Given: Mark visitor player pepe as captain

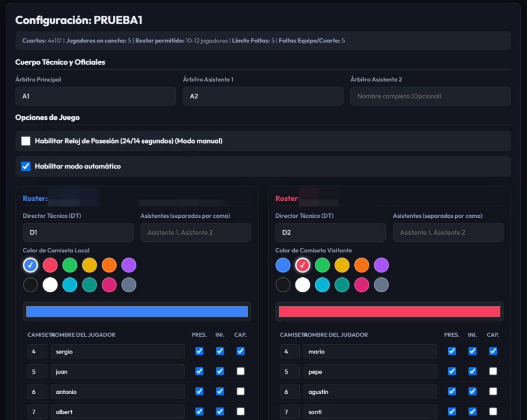Looking at the screenshot, I should (493, 371).
